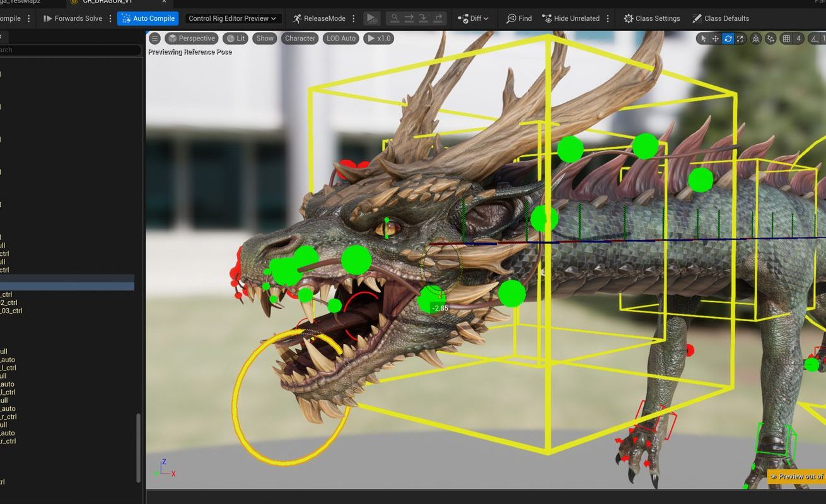Open the Perspective view mode menu

click(x=191, y=38)
